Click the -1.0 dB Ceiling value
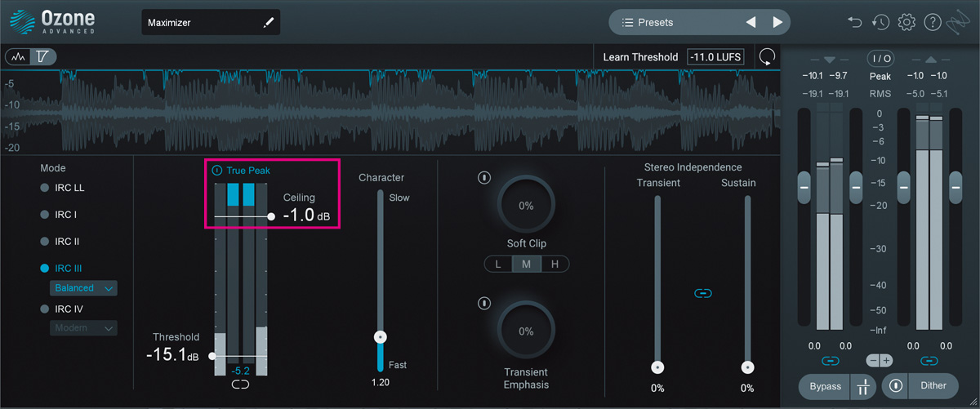Screen dimensions: 980x409 click(307, 216)
